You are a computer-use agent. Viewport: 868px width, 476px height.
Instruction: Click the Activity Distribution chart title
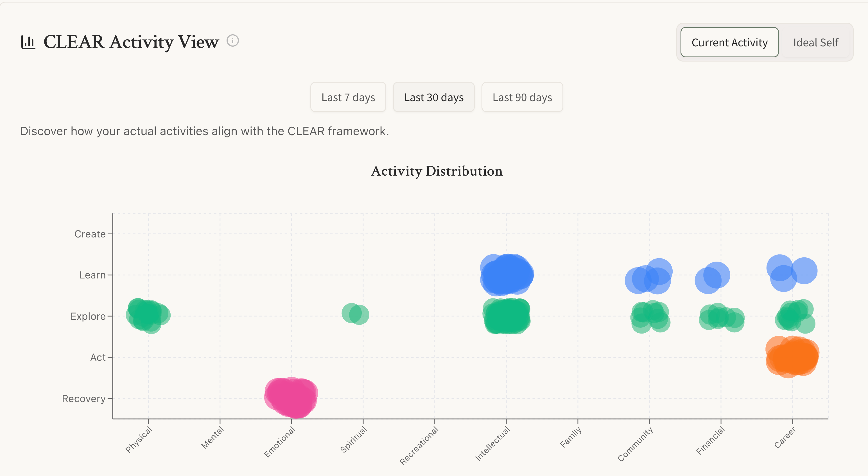(x=436, y=171)
